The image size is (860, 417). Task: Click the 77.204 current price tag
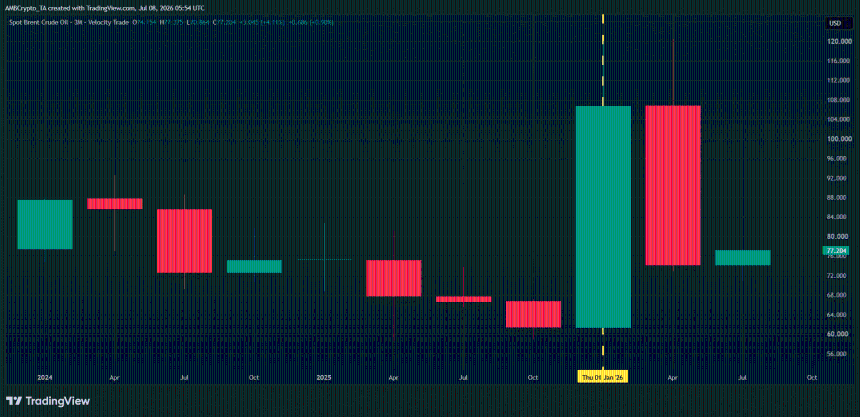[x=835, y=250]
